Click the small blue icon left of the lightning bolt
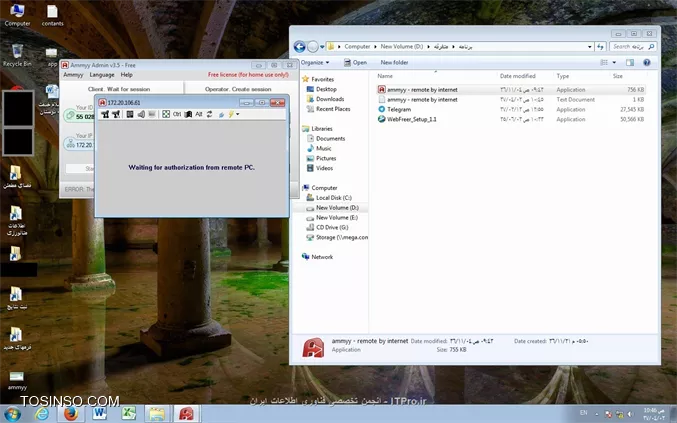Screen dimensions: 677x423 [221, 114]
